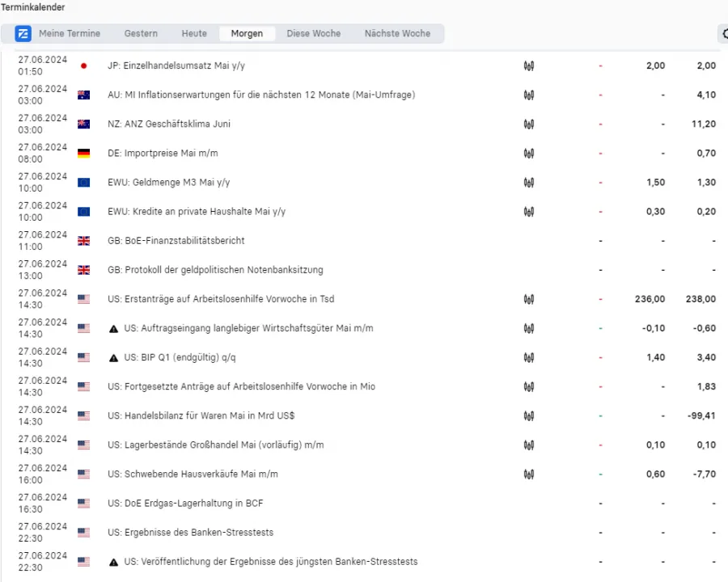Open chart icon for US BIP Q1
The height and width of the screenshot is (582, 728).
[529, 357]
